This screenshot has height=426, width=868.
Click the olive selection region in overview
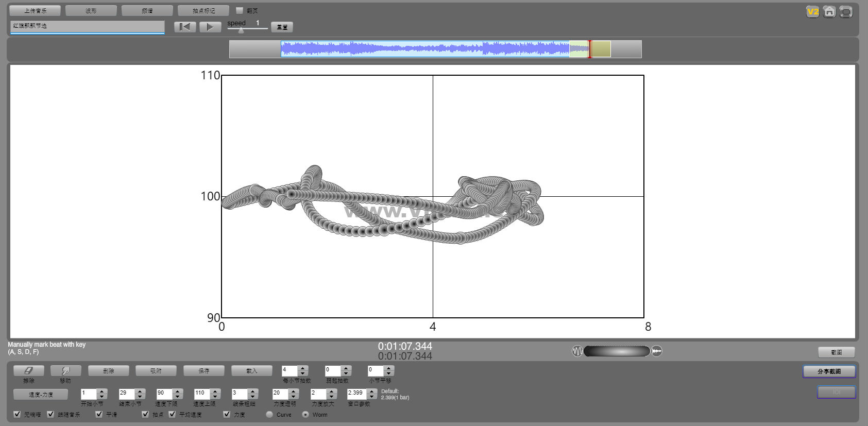click(x=601, y=49)
